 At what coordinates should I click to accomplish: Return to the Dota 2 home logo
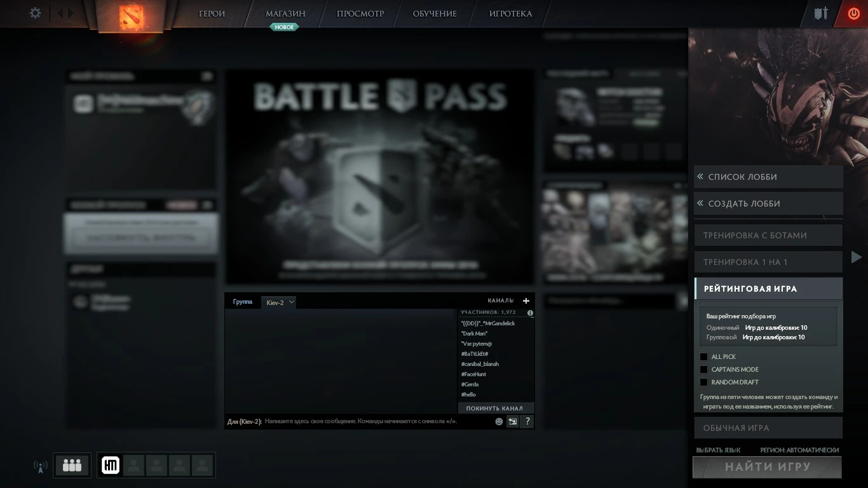click(132, 16)
